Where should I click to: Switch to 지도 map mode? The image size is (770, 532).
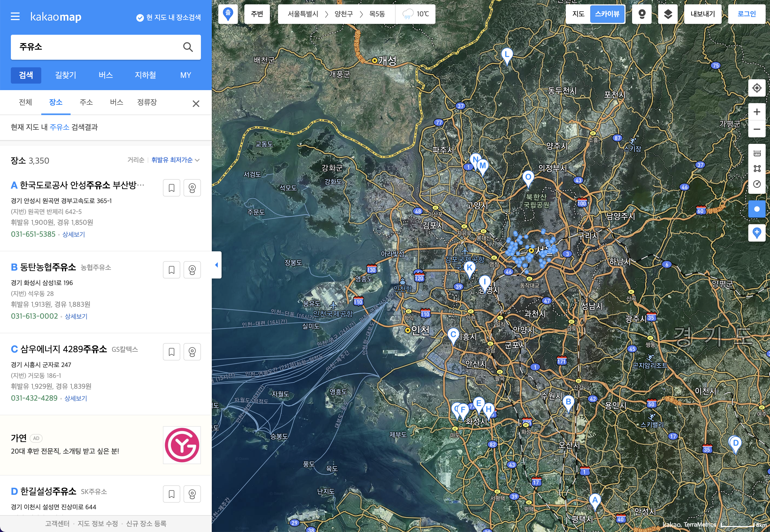pyautogui.click(x=578, y=14)
